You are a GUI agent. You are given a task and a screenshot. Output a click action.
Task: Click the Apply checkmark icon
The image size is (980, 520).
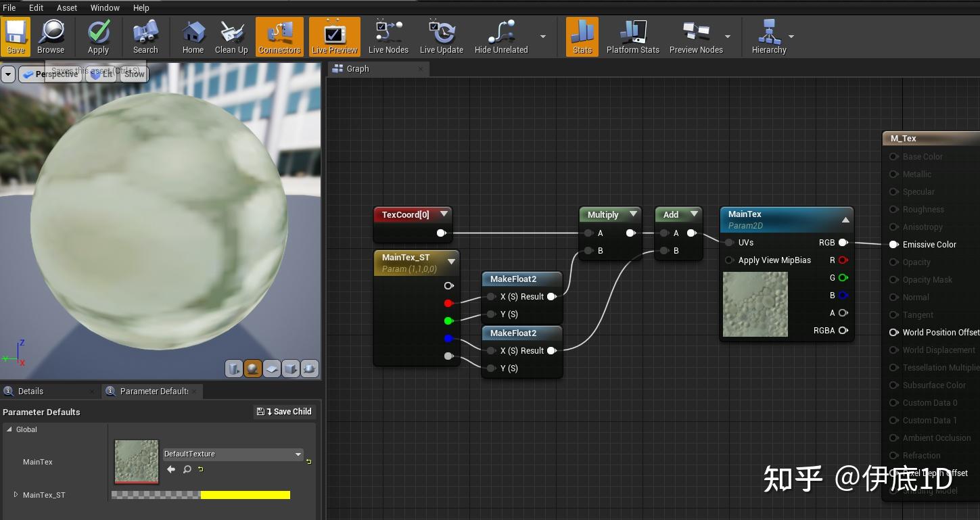[98, 37]
